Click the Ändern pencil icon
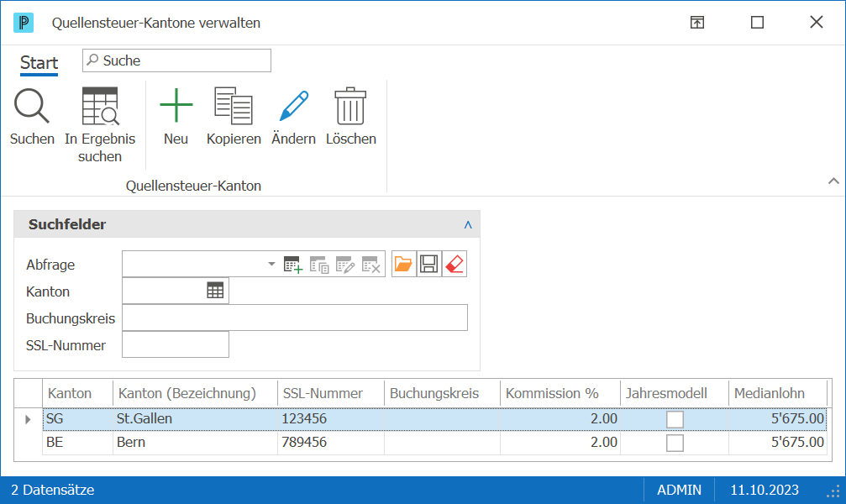This screenshot has width=846, height=504. click(293, 106)
